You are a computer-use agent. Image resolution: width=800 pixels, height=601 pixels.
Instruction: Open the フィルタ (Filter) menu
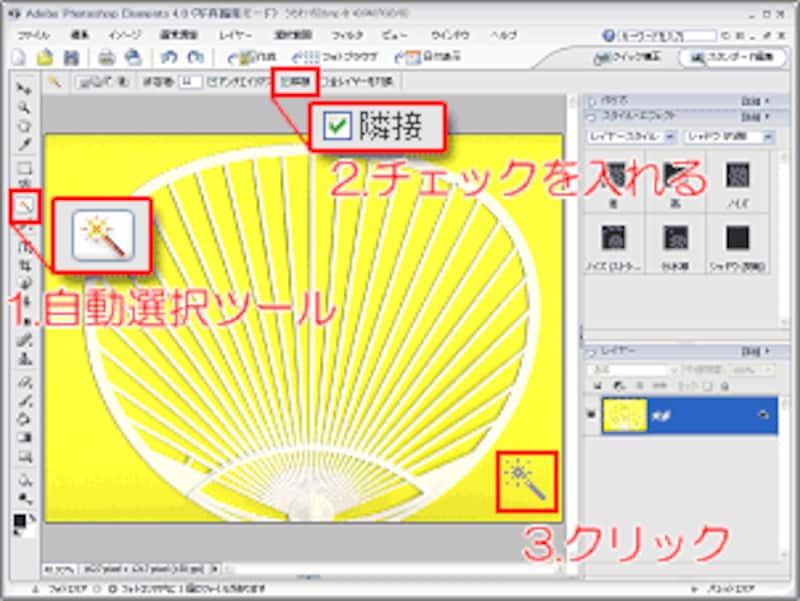348,33
